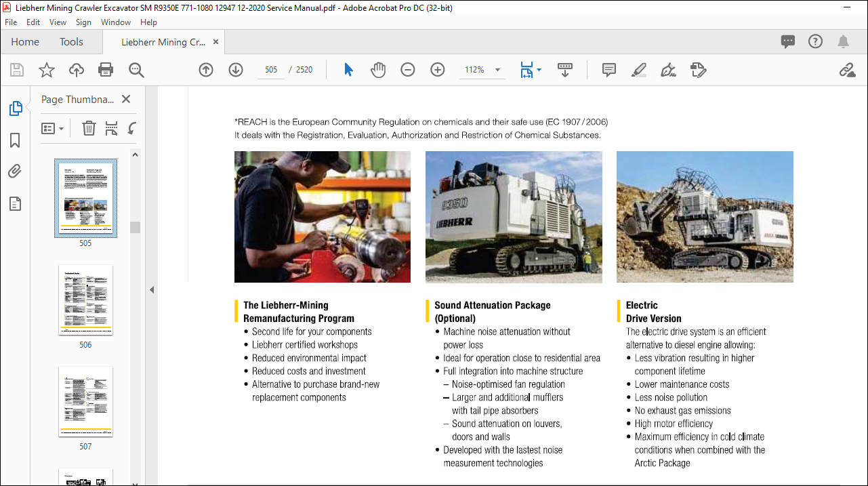Screen dimensions: 868x486
Task: Open the Attachments paperclip panel
Action: 15,171
